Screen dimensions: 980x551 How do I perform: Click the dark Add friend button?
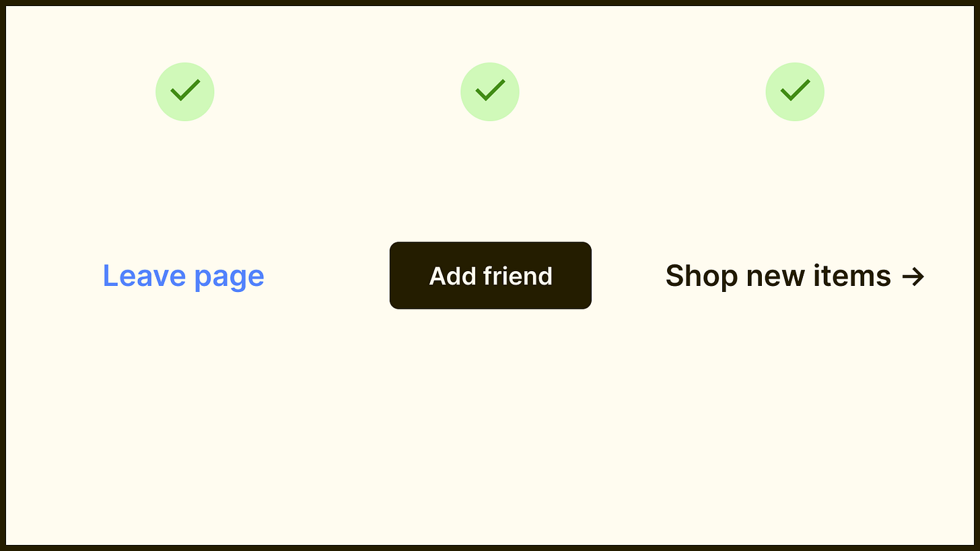491,276
